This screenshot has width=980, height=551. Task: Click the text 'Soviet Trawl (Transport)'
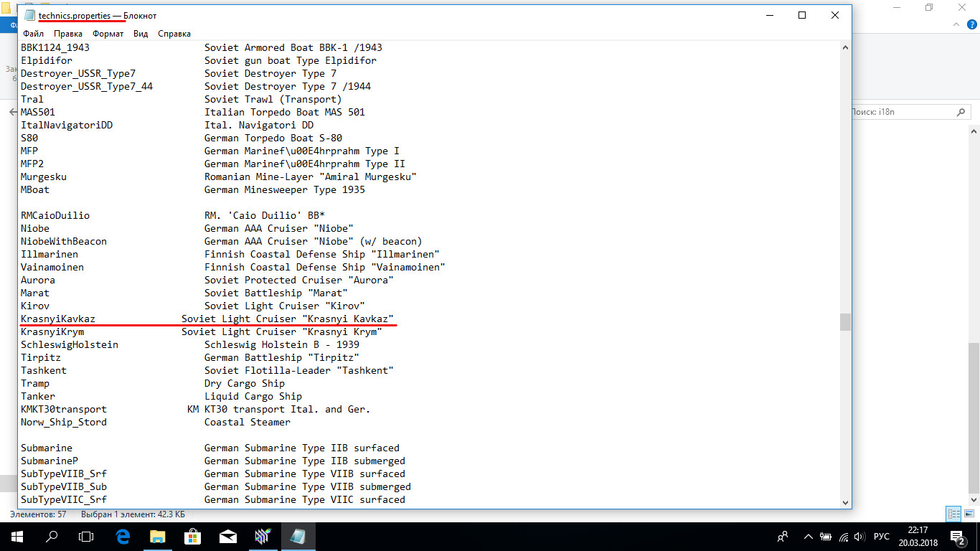click(273, 99)
